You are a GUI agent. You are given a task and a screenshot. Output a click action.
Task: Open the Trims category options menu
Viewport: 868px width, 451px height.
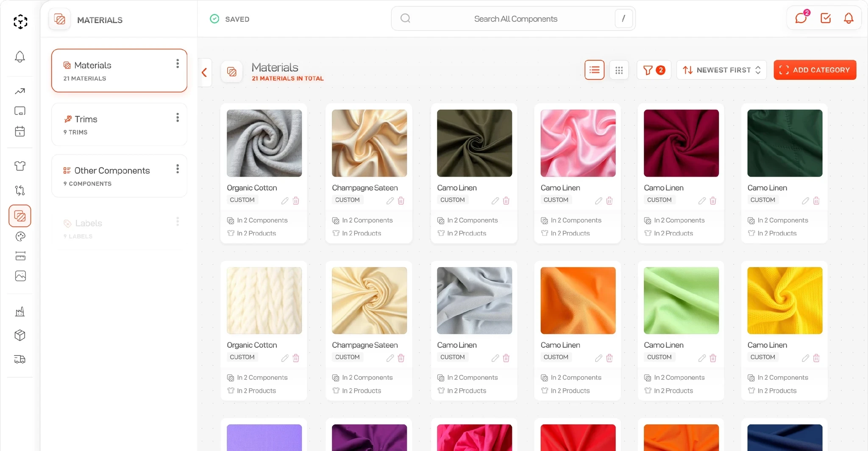coord(178,118)
